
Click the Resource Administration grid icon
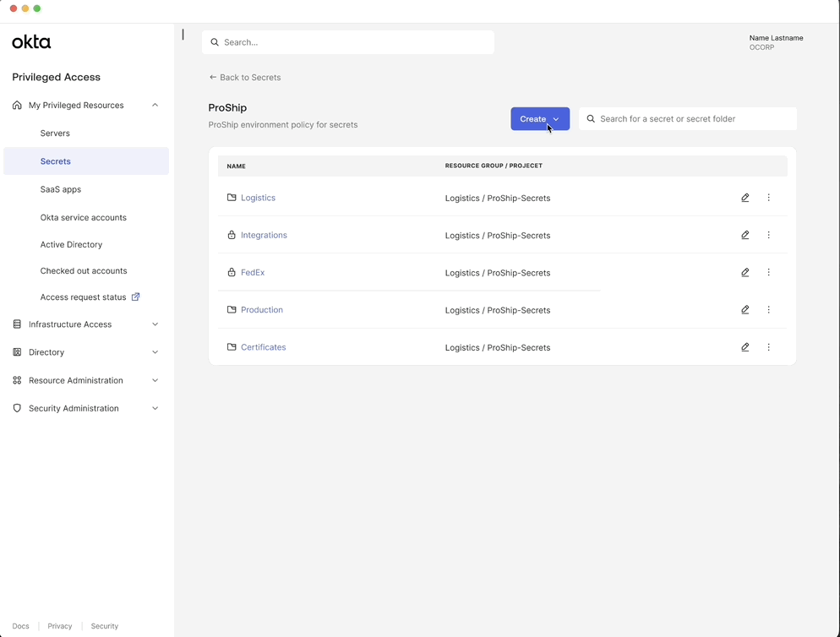tap(17, 380)
